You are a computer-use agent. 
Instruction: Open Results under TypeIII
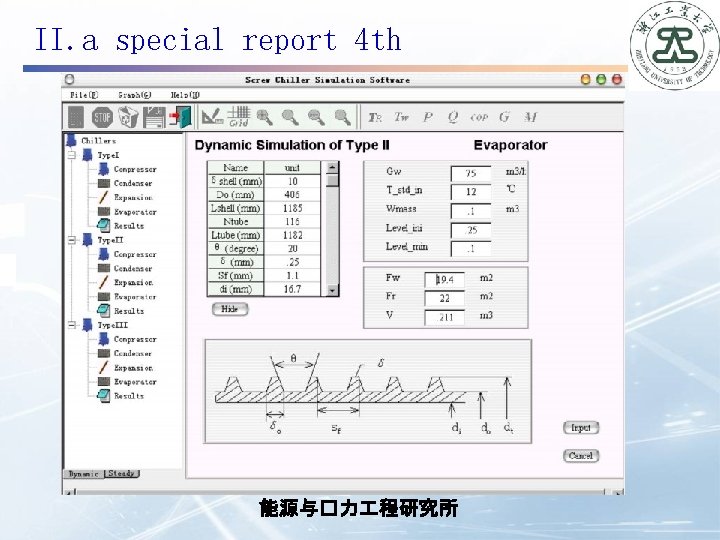tap(129, 395)
